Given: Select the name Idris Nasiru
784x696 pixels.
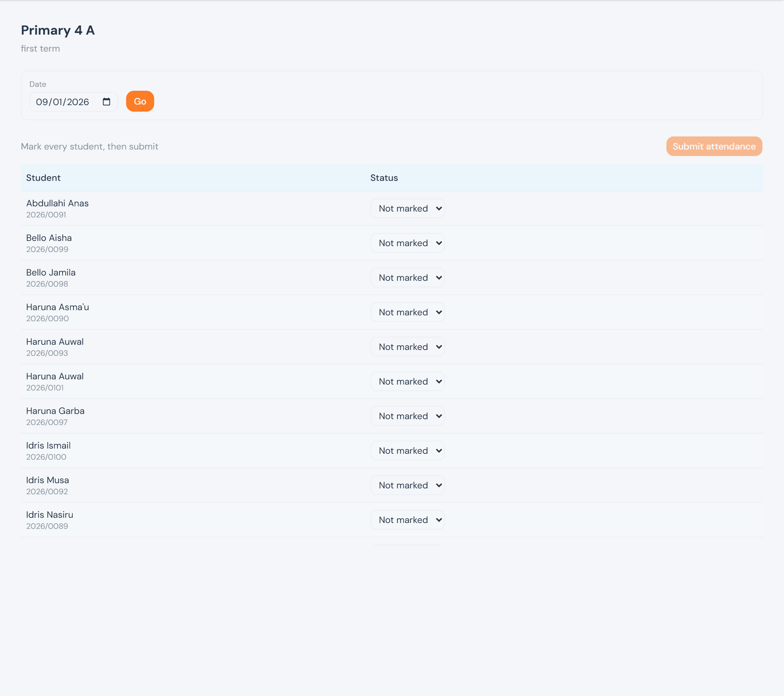Looking at the screenshot, I should (x=50, y=515).
